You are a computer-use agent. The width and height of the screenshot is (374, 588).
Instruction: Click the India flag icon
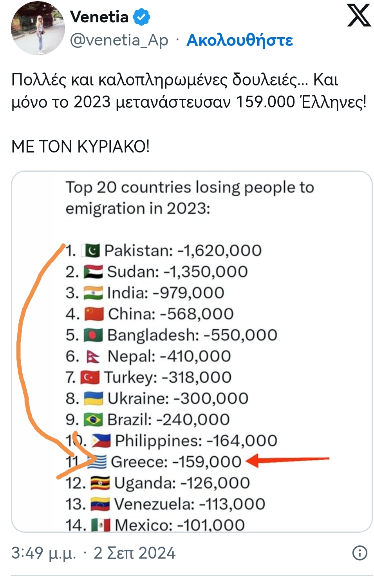tap(93, 293)
